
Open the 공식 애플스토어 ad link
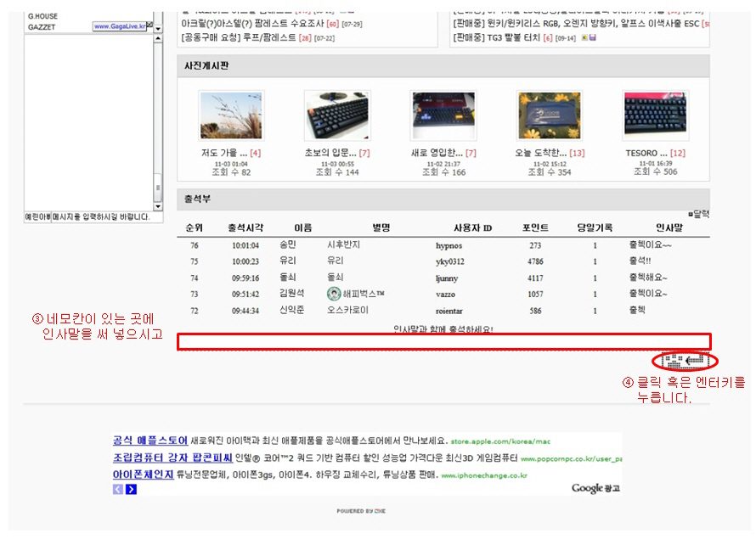point(150,441)
